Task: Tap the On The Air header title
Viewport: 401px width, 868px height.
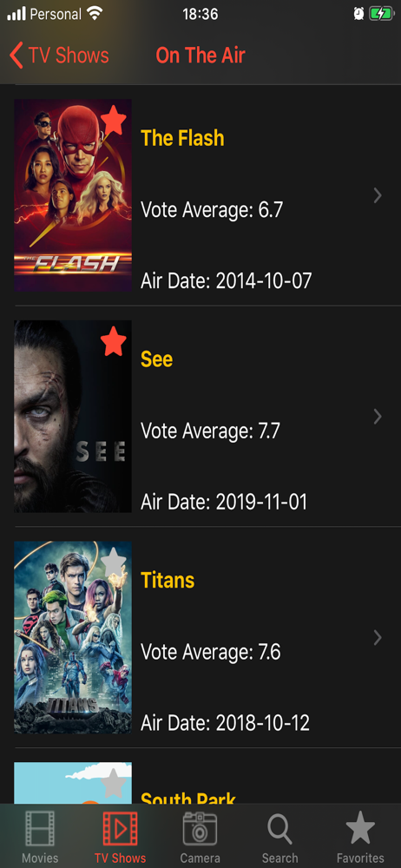Action: point(200,56)
